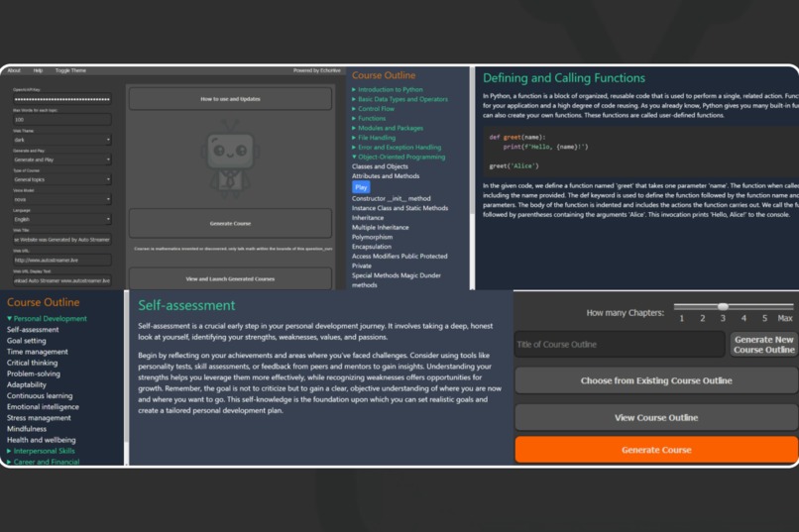Viewport: 799px width, 532px height.
Task: Click the OpenAI API Key field
Action: coord(62,99)
